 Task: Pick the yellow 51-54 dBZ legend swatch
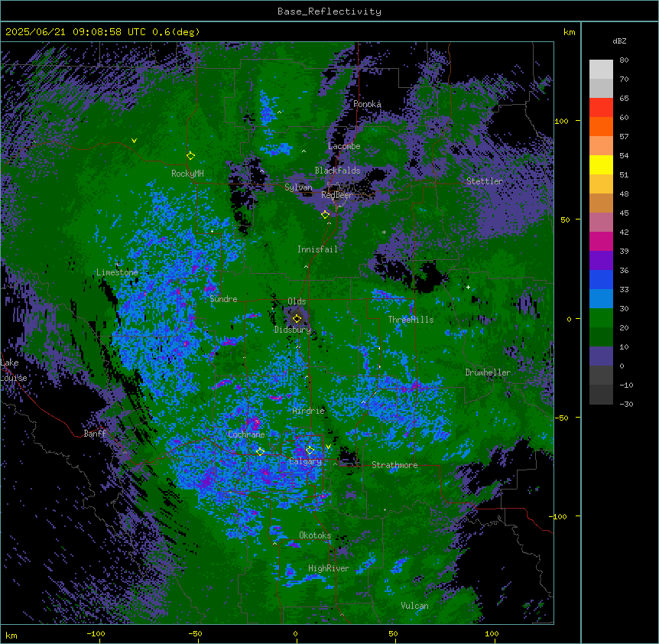tap(601, 165)
